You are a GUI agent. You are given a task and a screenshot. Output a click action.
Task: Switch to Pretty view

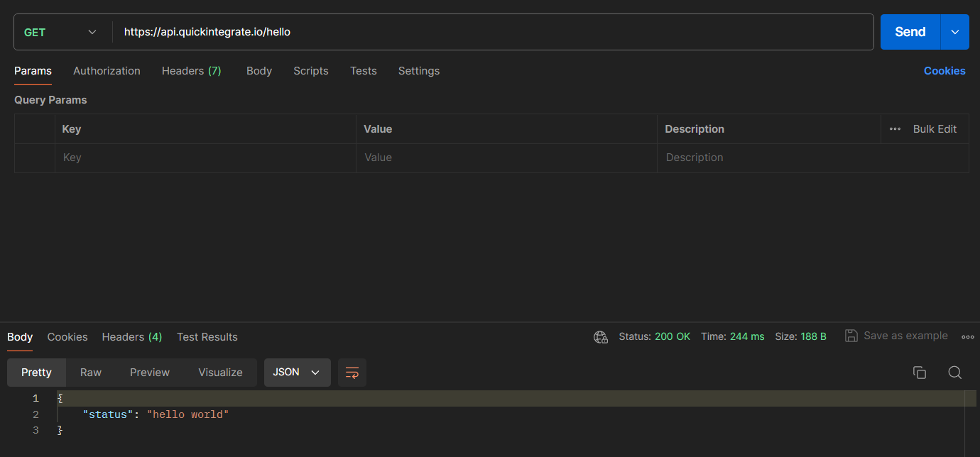click(36, 373)
